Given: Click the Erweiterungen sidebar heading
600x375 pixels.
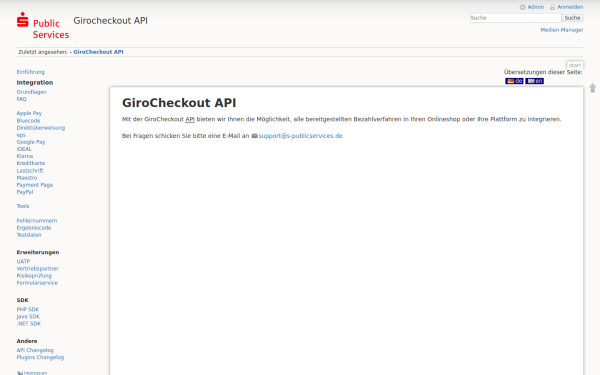Looking at the screenshot, I should [38, 253].
